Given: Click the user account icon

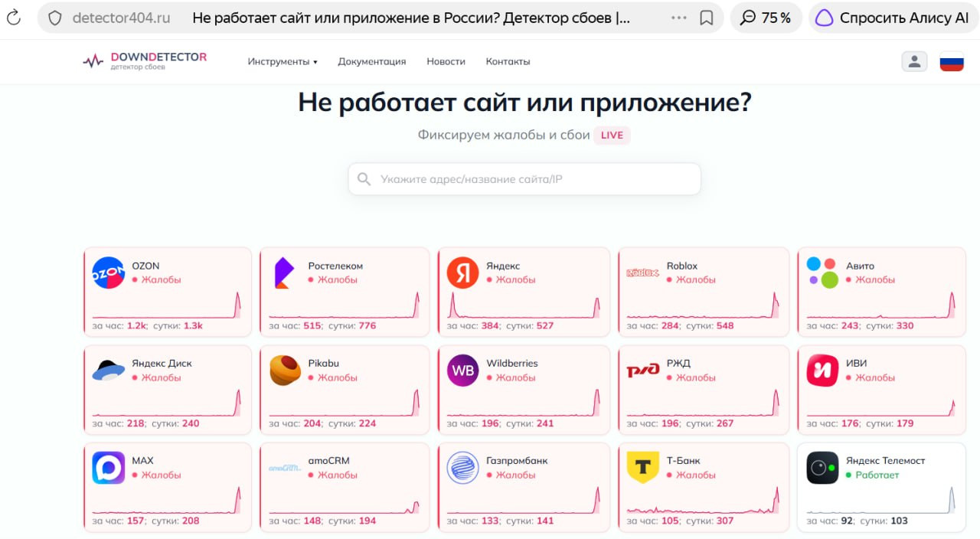Looking at the screenshot, I should point(914,61).
